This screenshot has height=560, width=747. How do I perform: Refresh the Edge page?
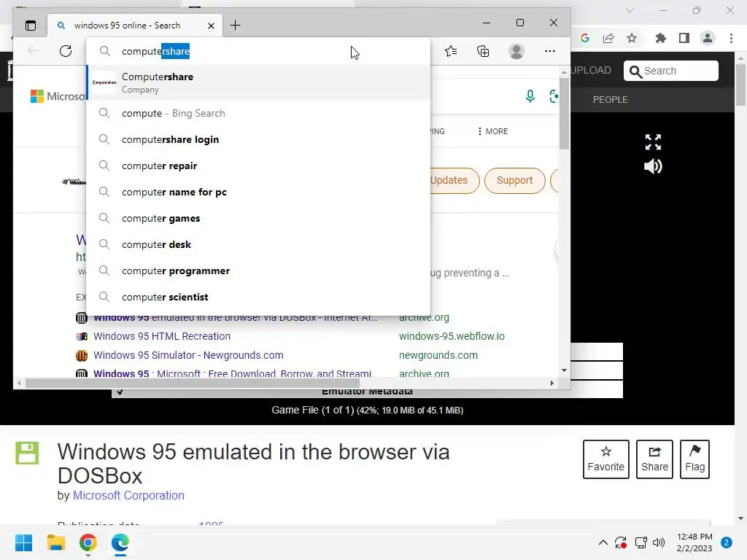66,51
